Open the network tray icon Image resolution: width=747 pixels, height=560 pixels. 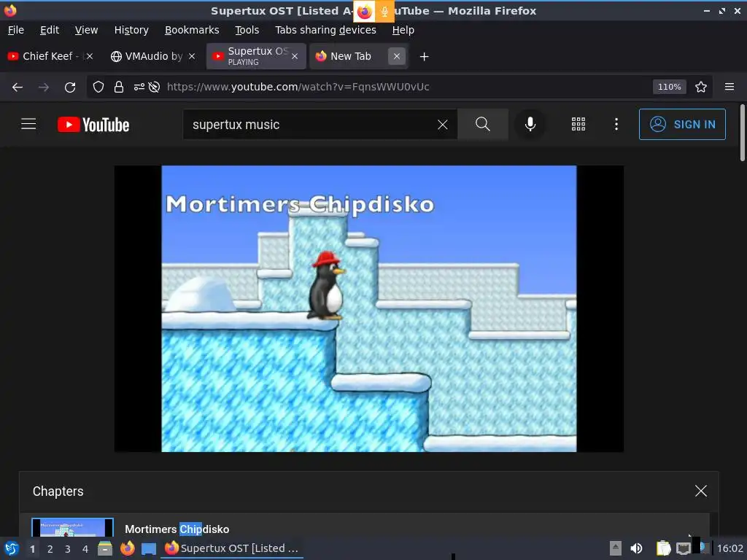pyautogui.click(x=683, y=548)
